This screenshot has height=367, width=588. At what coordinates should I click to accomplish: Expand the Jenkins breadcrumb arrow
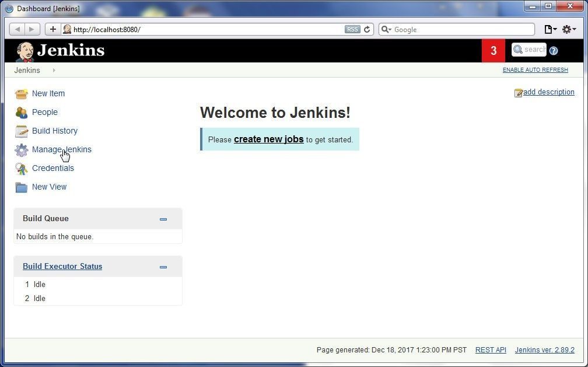point(54,70)
